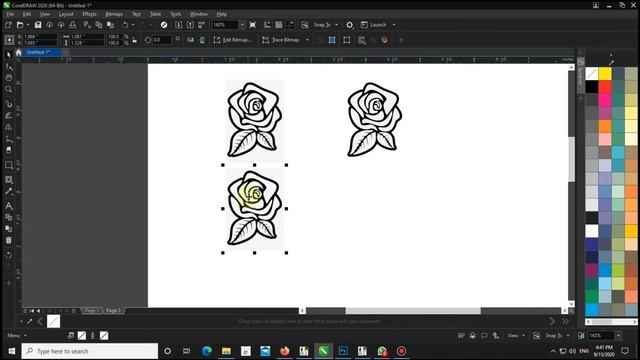Pick the Pan hand tool
Screen dimensions: 640x360
(x=9, y=78)
